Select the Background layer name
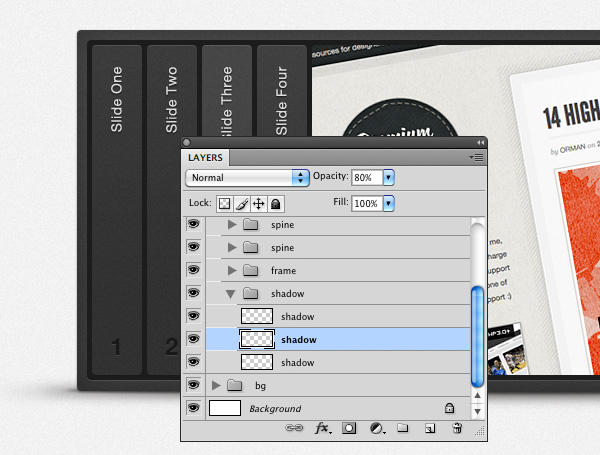 [x=275, y=409]
